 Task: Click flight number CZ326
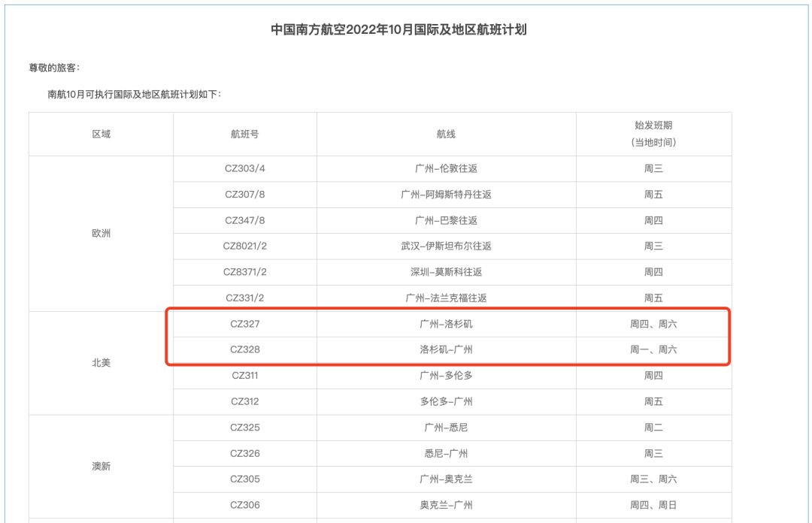(245, 453)
